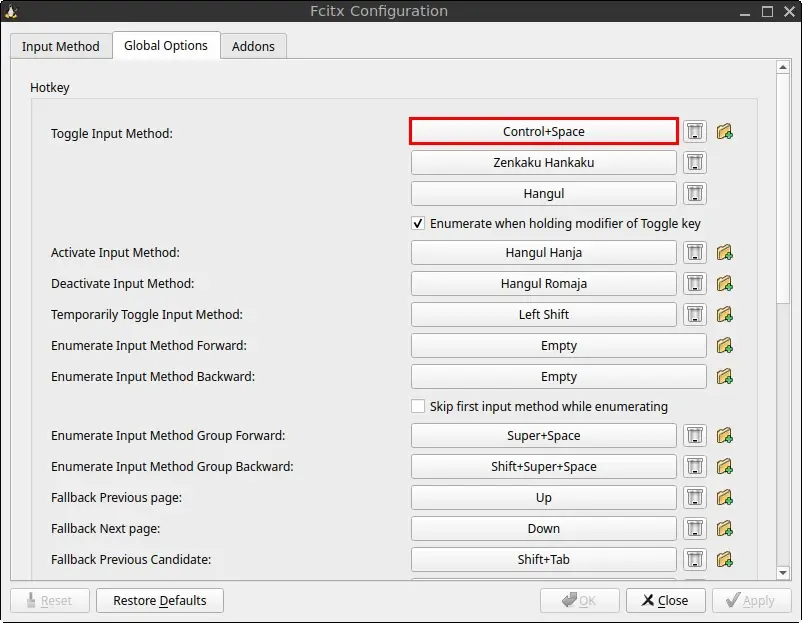Screen dimensions: 802x623
Task: Enable Skip first input method while enumerating
Action: 418,406
